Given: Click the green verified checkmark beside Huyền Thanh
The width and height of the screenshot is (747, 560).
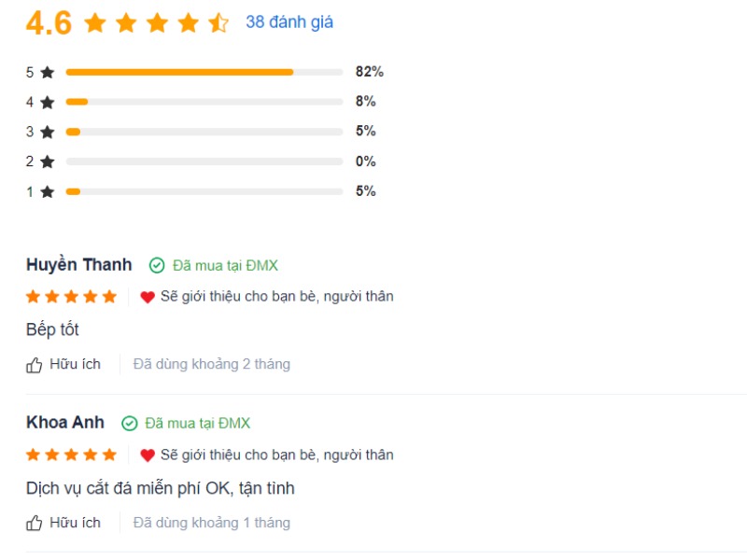Looking at the screenshot, I should (157, 265).
